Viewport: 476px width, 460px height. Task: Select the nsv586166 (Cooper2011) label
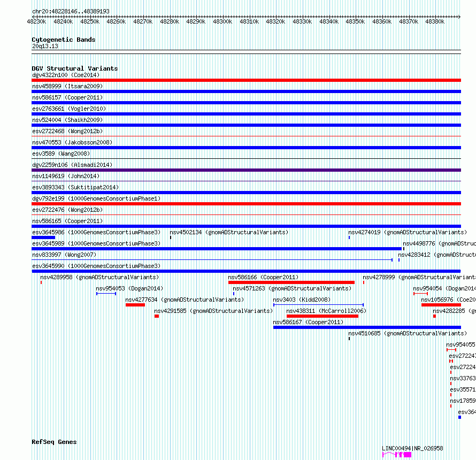pyautogui.click(x=263, y=277)
